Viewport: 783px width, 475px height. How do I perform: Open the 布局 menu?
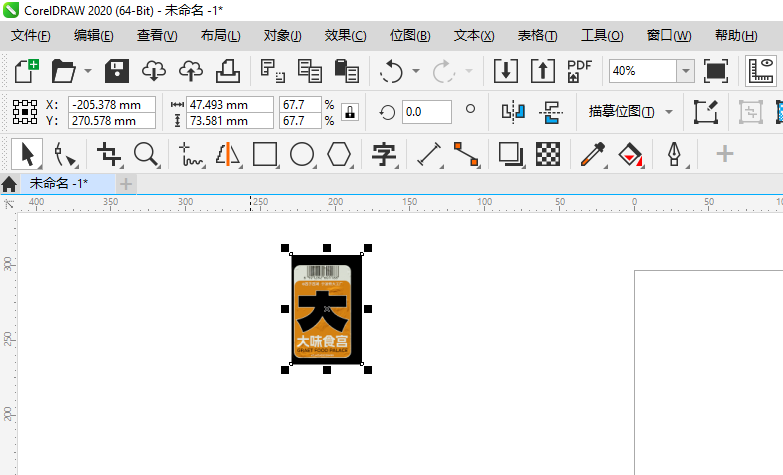(x=220, y=35)
